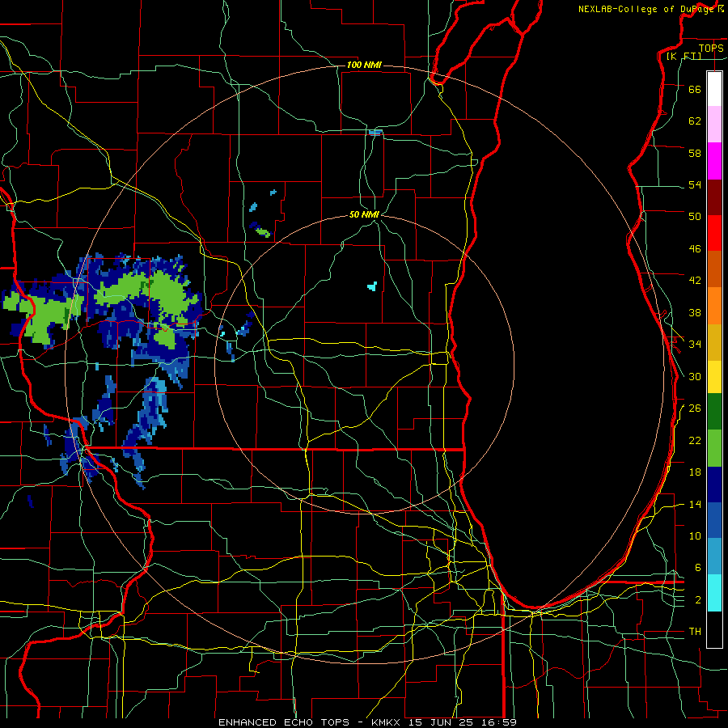This screenshot has height=728, width=728.
Task: Click the "16:59" timestamp
Action: [497, 722]
